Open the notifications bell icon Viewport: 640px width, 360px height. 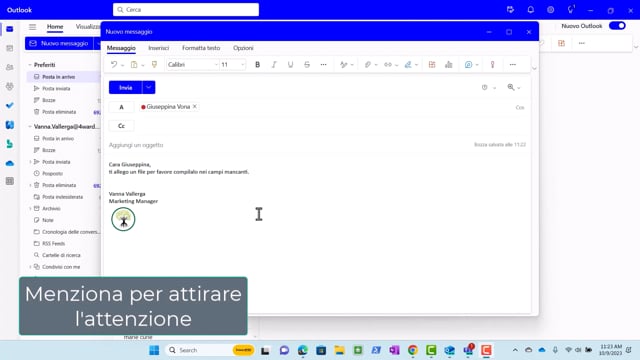531,10
